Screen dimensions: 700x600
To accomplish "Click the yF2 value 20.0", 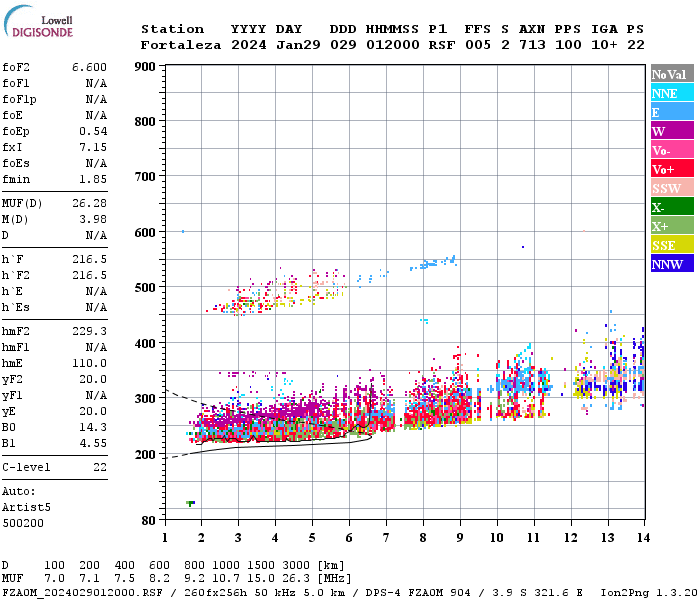I will point(93,379).
